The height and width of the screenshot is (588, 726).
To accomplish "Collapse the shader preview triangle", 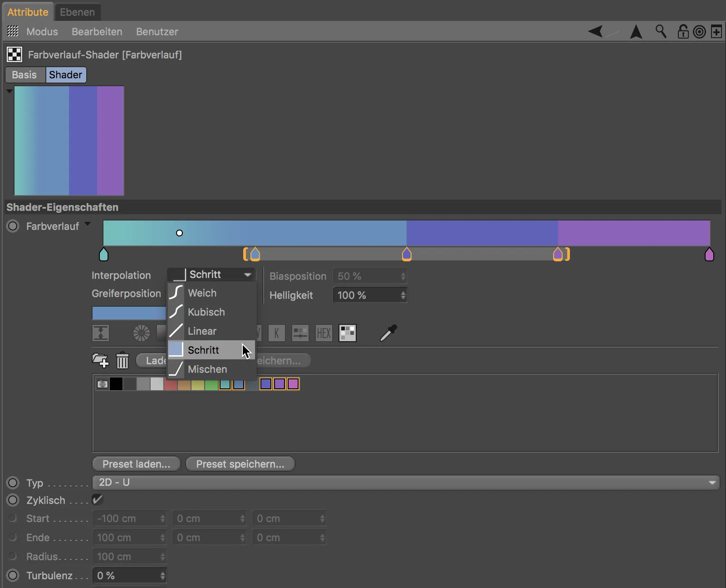I will (x=9, y=91).
